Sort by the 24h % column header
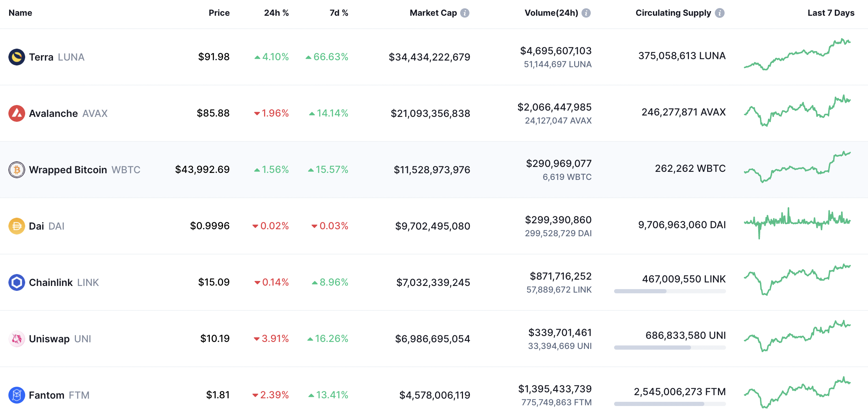This screenshot has width=868, height=420. click(x=276, y=13)
